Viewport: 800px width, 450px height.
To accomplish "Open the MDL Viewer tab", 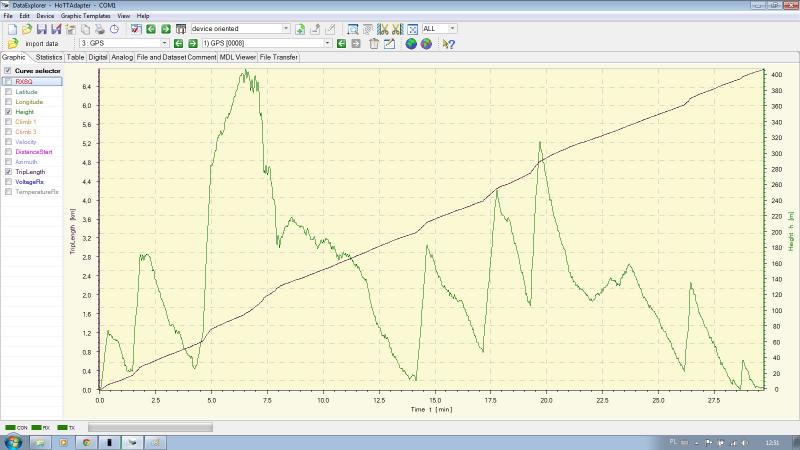I will pos(238,57).
